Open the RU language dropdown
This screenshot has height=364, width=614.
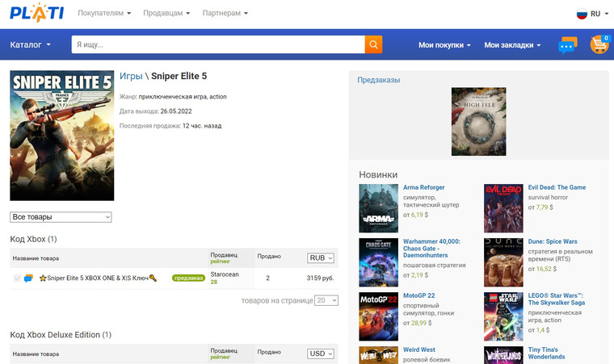[599, 14]
